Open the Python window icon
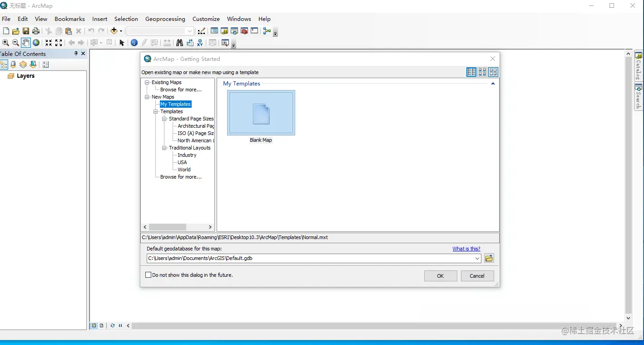This screenshot has width=644, height=345. 254,31
